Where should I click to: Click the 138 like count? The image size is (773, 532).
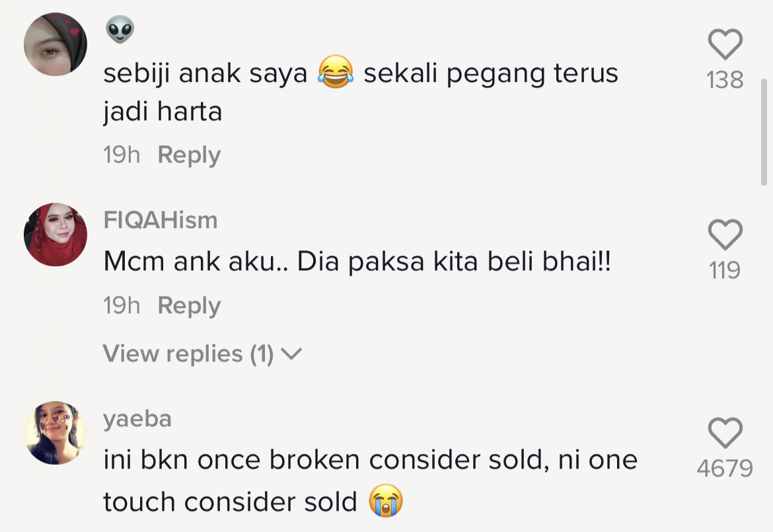click(x=725, y=80)
